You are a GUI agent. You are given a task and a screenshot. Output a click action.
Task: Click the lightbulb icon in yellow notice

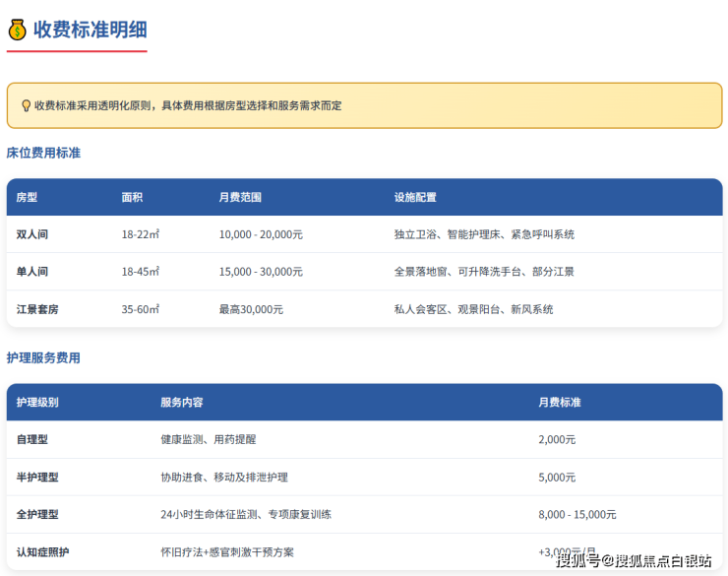click(x=26, y=105)
